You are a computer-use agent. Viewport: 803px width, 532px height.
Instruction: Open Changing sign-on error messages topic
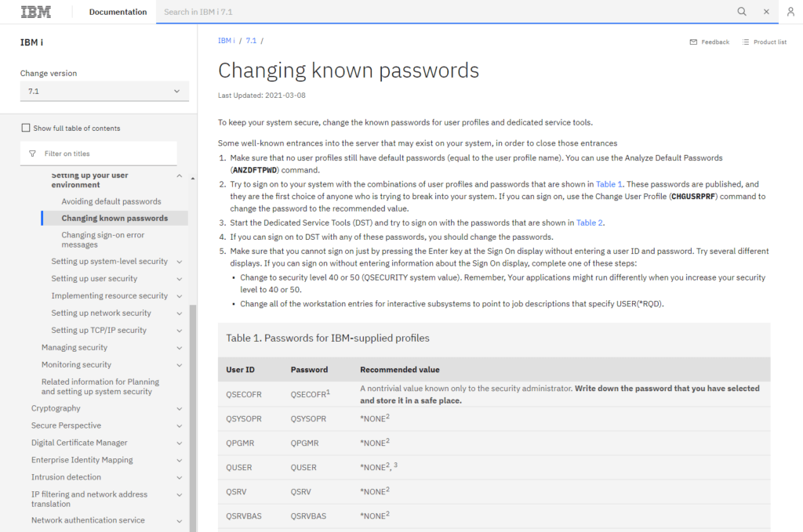pyautogui.click(x=103, y=240)
